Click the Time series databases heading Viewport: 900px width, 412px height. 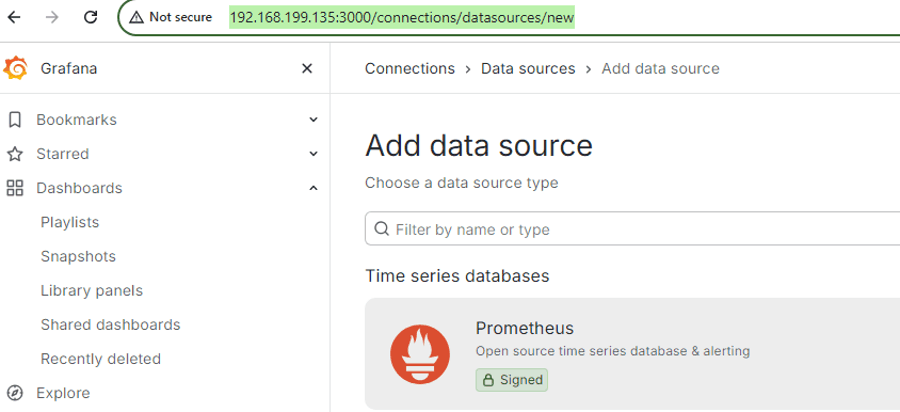pos(457,276)
